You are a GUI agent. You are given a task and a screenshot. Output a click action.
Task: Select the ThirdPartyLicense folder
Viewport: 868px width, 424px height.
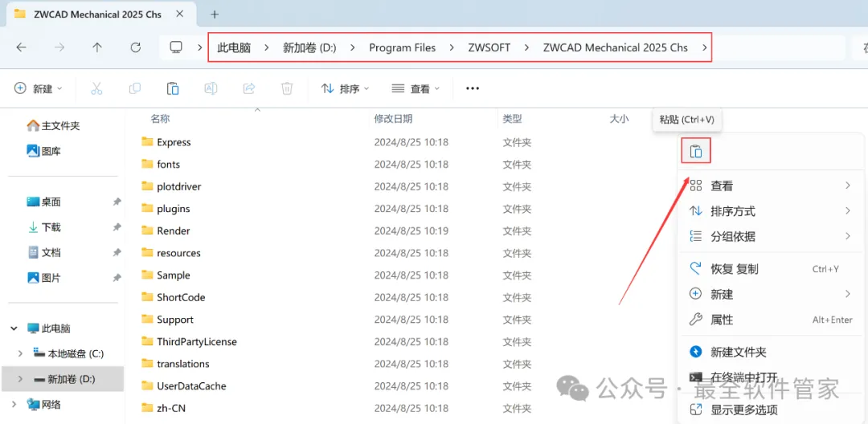(x=189, y=341)
